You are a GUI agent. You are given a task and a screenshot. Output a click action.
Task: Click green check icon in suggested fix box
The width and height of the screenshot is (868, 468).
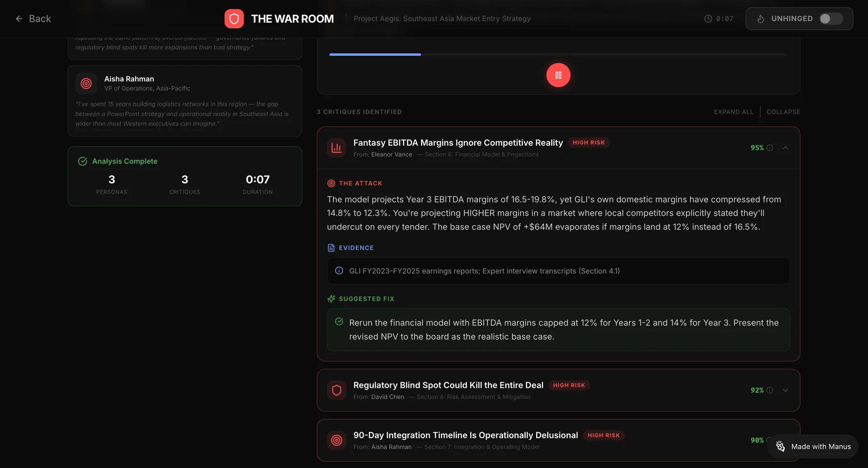tap(339, 322)
